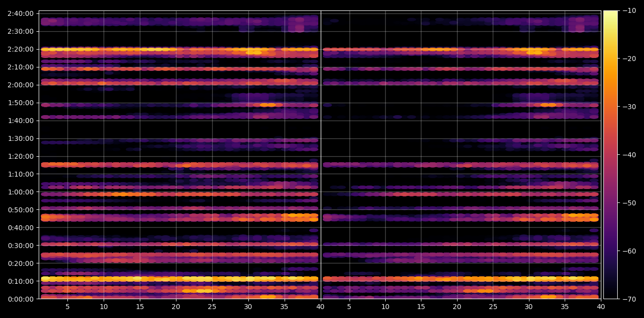
Task: Click the 0:00:00 y-axis tick label
Action: click(21, 299)
